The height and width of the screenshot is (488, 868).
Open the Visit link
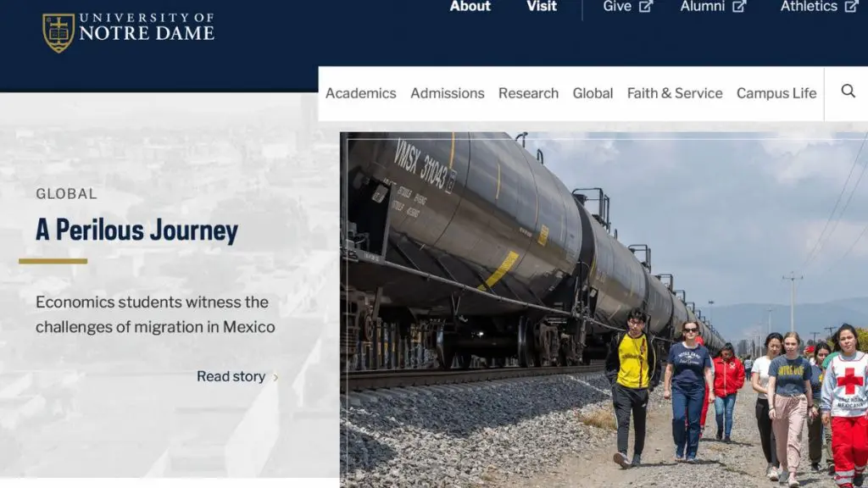542,6
